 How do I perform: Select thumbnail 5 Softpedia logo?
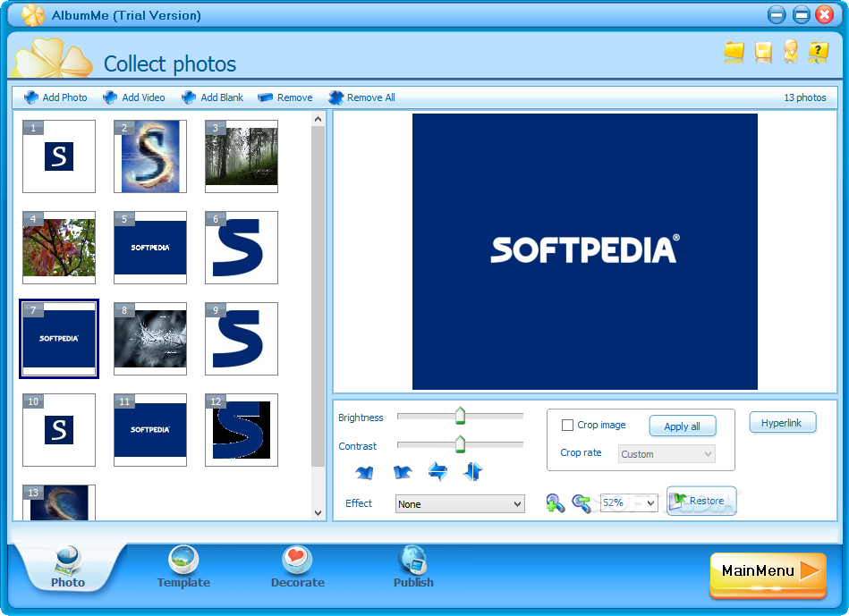(150, 248)
